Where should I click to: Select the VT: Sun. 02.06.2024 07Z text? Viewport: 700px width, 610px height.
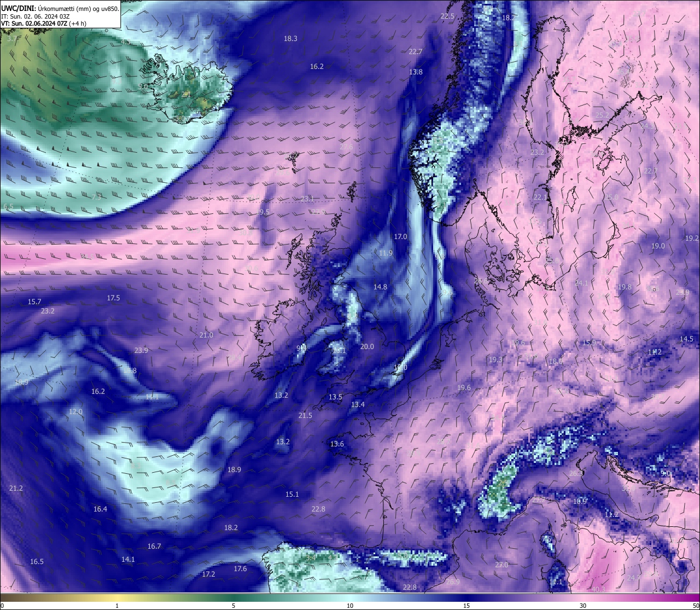point(34,24)
